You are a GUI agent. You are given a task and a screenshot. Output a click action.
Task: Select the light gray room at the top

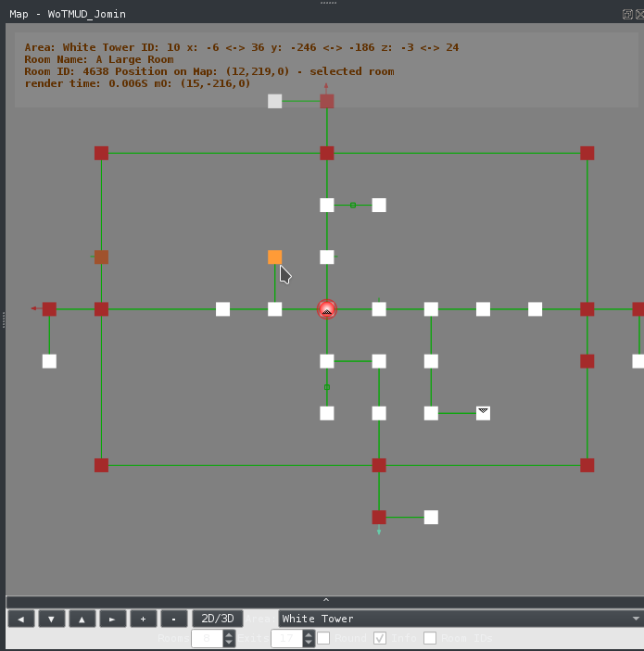pos(274,101)
